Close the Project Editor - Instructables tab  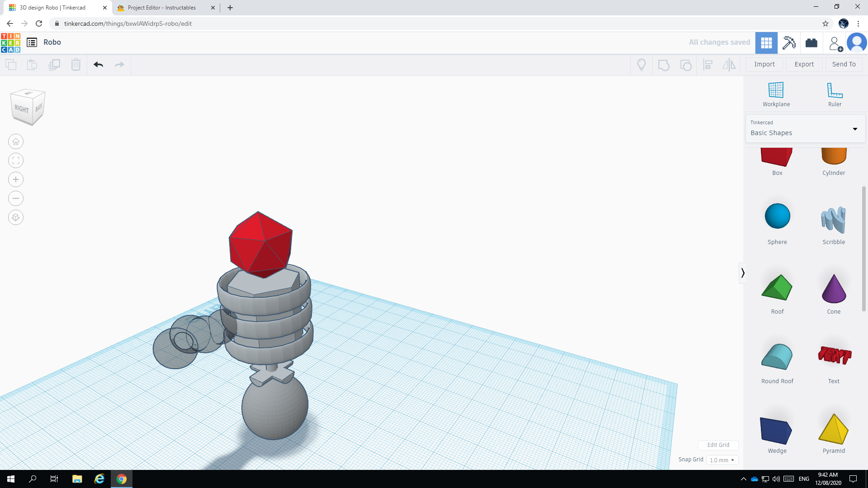click(x=213, y=8)
